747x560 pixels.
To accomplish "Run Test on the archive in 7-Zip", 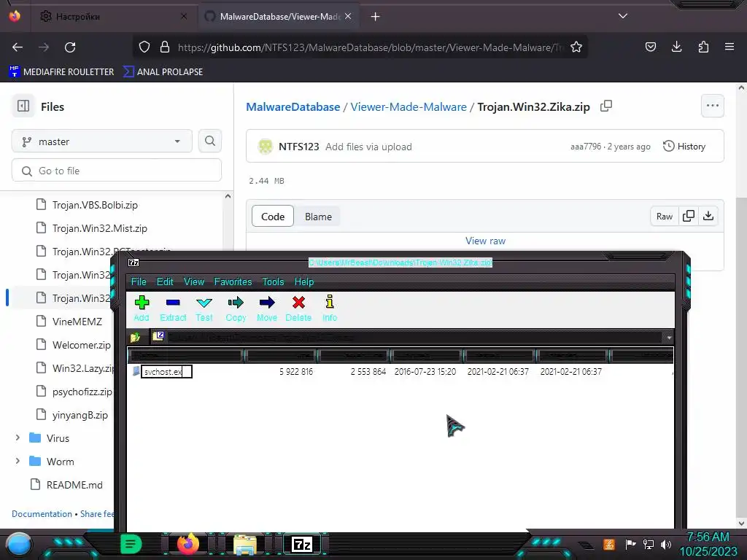I will click(204, 308).
